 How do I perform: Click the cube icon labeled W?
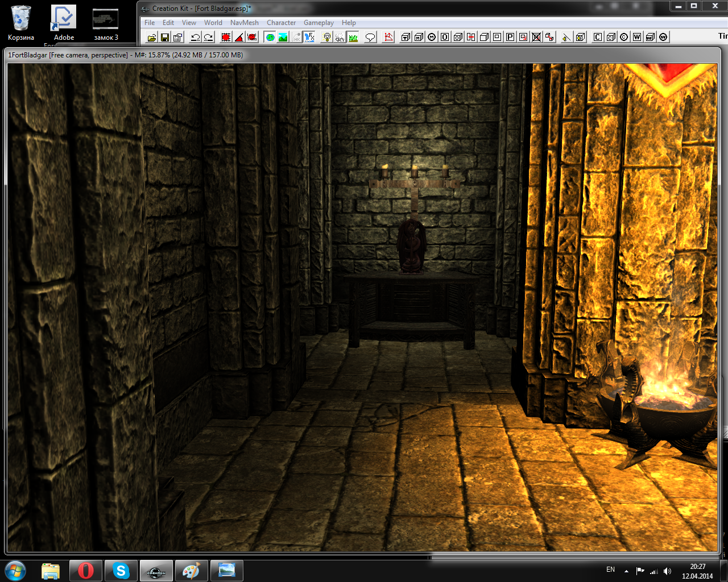pos(650,37)
